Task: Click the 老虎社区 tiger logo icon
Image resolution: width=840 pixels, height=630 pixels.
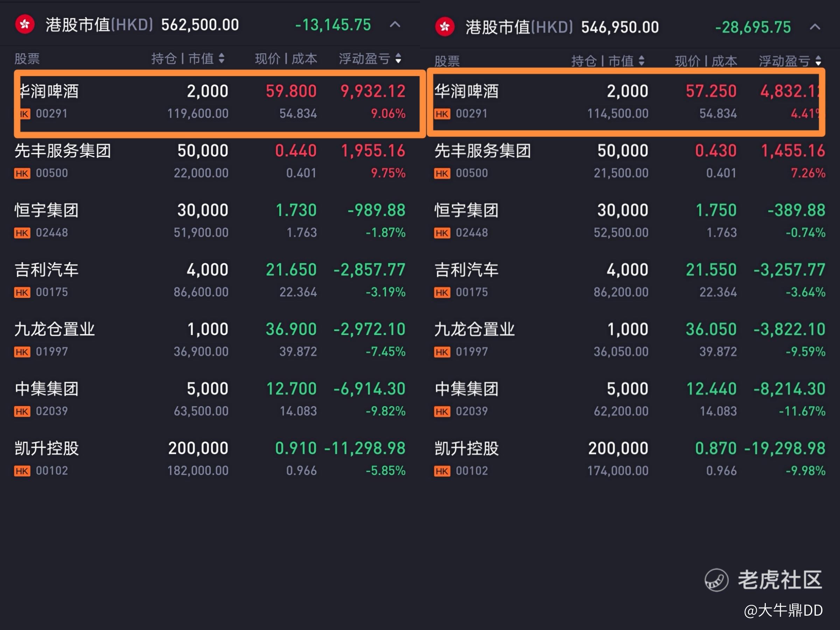Action: pyautogui.click(x=716, y=580)
